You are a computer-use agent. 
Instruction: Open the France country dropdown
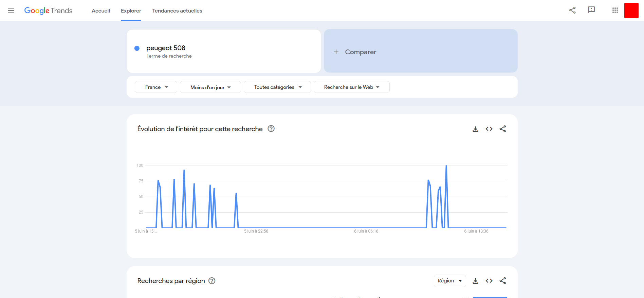click(x=156, y=87)
